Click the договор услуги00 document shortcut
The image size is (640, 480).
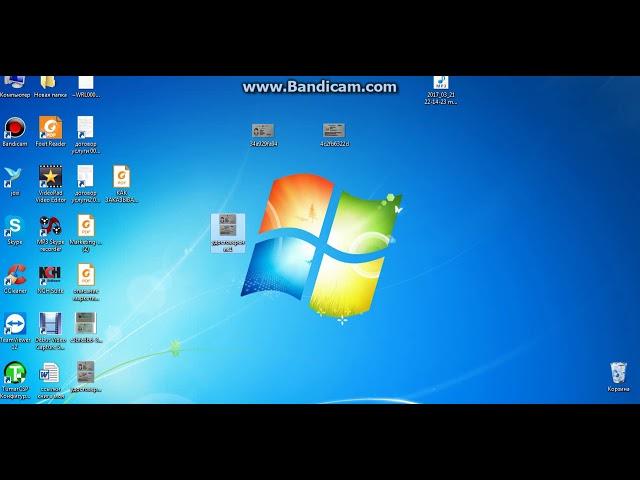pyautogui.click(x=86, y=135)
